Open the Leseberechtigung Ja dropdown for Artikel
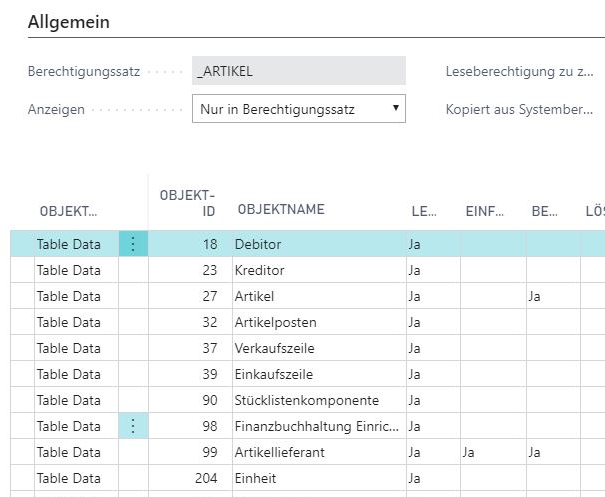 (433, 296)
